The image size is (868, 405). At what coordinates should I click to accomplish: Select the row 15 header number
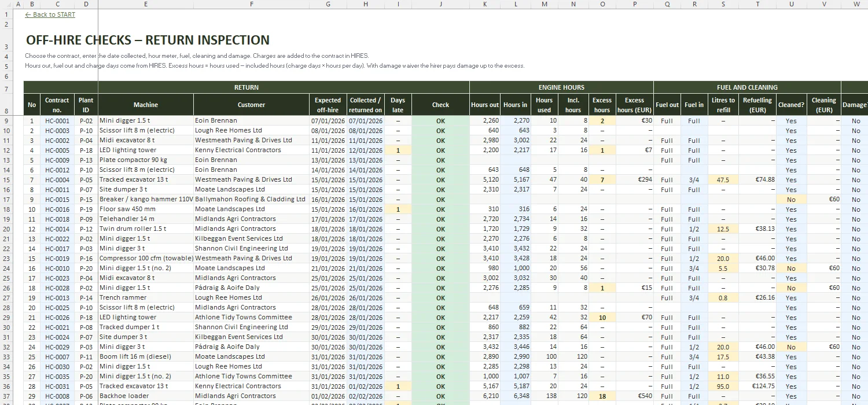pos(6,180)
